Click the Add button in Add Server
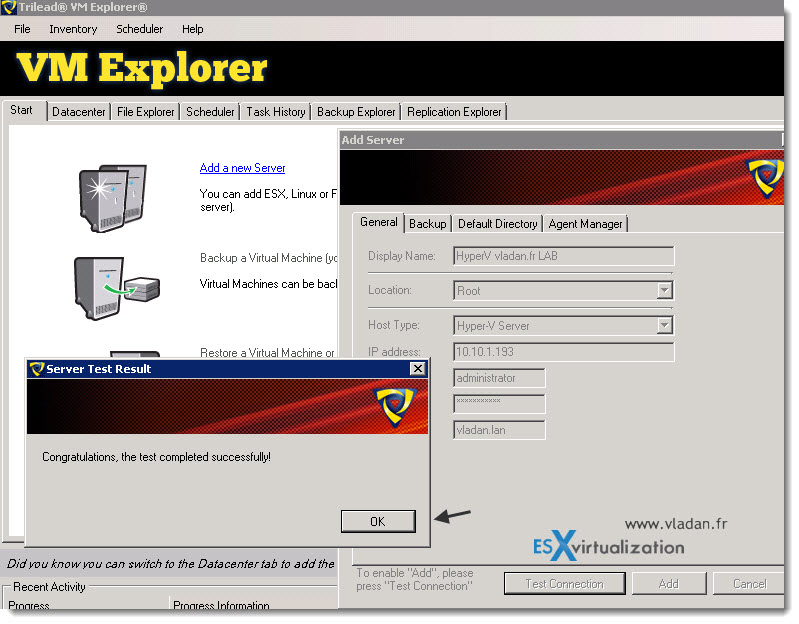The height and width of the screenshot is (624, 799). coord(669,584)
